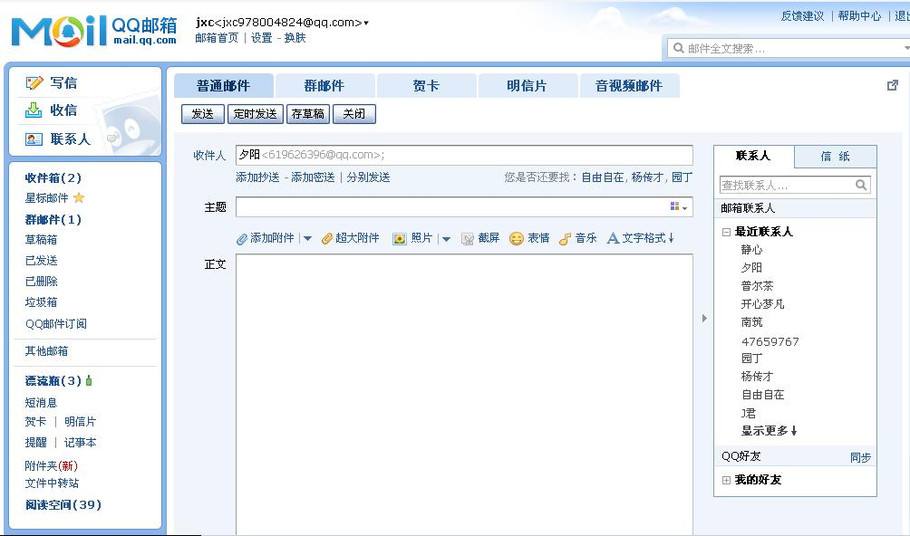Click the 照片 photo icon
Viewport: 910px width, 536px height.
pyautogui.click(x=399, y=238)
